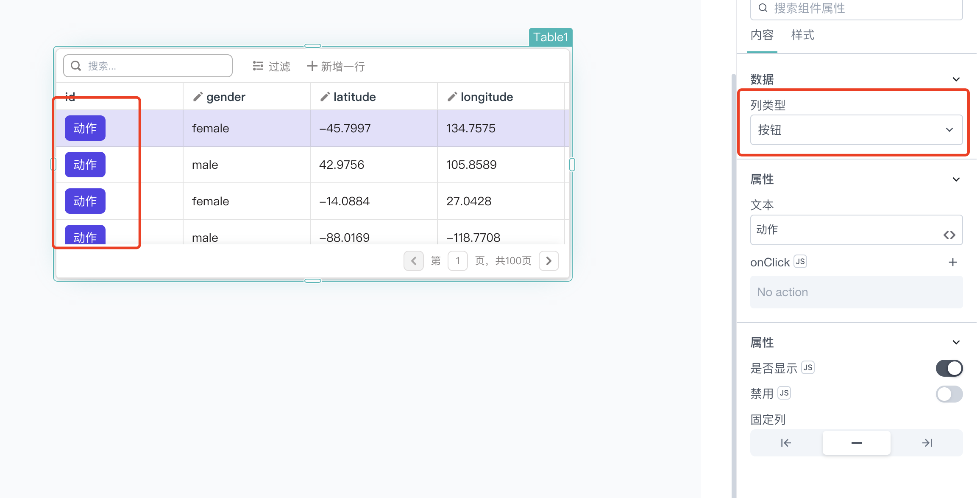
Task: Click the No action placeholder box
Action: [x=856, y=292]
